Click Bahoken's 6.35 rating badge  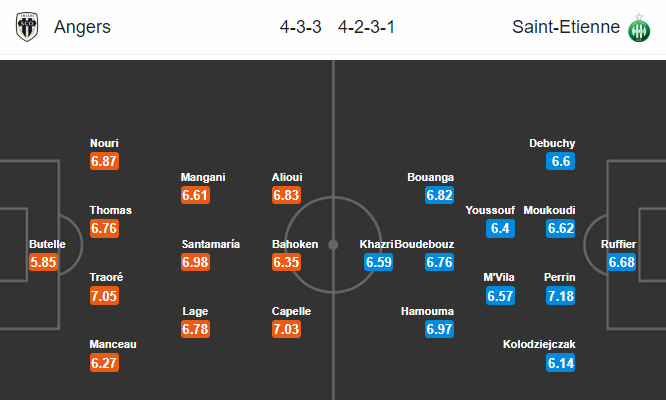(x=286, y=262)
